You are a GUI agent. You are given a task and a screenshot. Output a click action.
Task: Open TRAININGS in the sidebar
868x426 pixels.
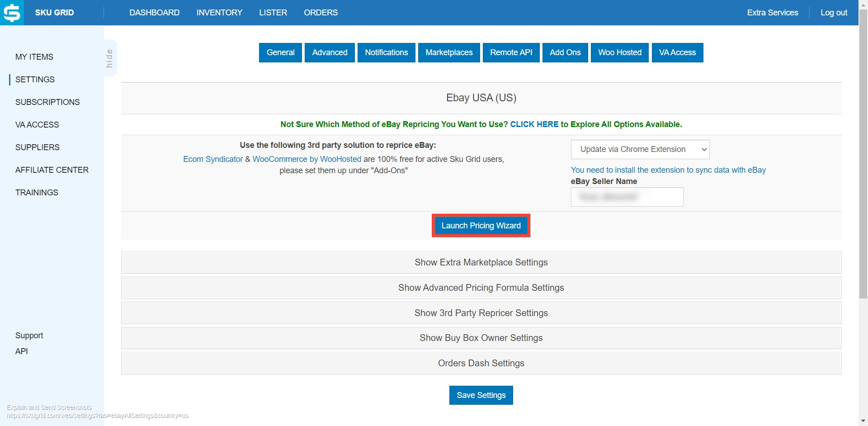click(x=37, y=193)
